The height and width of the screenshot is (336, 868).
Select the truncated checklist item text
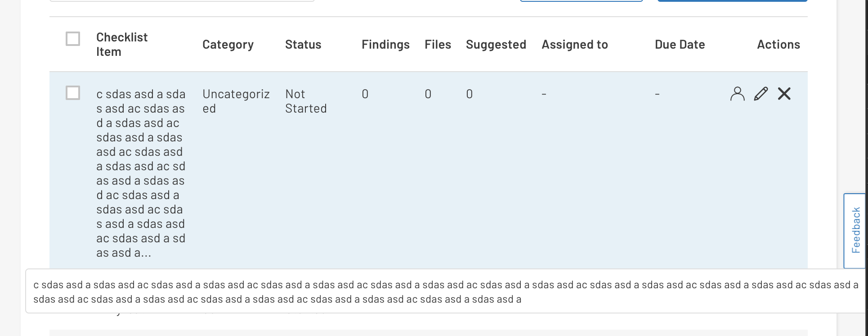[140, 173]
